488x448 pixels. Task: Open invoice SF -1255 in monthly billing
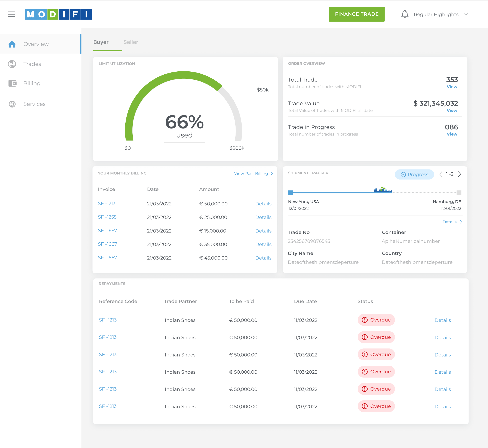tap(107, 217)
